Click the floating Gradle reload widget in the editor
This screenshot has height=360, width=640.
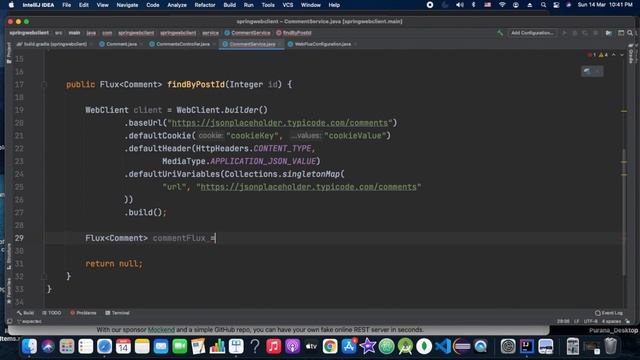[592, 71]
